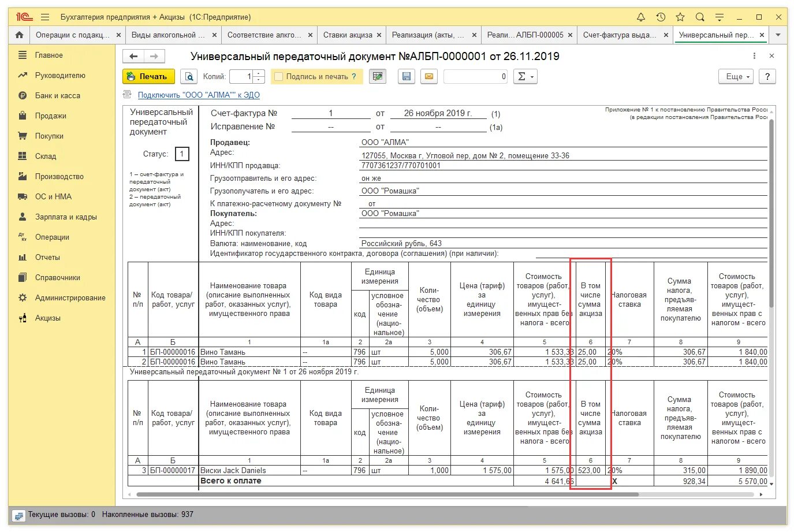Expand open tabs list dropdown arrow
This screenshot has height=532, width=794.
(x=778, y=35)
